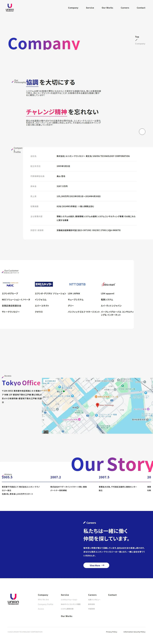Click the Union Technology logo in footer
This screenshot has height=644, width=153.
point(13,599)
